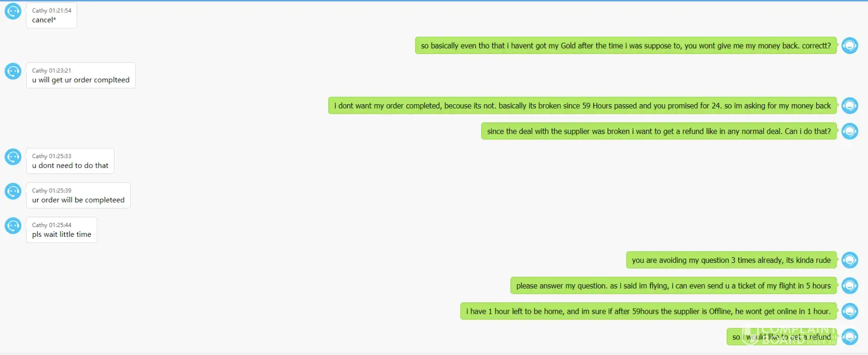Click Cathy's avatar beside "ur order will be completeed"
The image size is (868, 355).
(13, 191)
